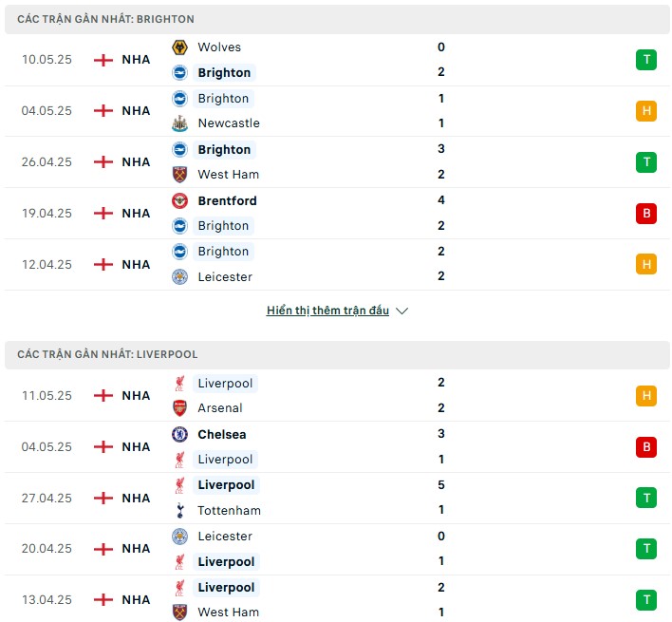Click the NHA league label on 11.05.25 row
This screenshot has height=622, width=672.
tap(136, 396)
